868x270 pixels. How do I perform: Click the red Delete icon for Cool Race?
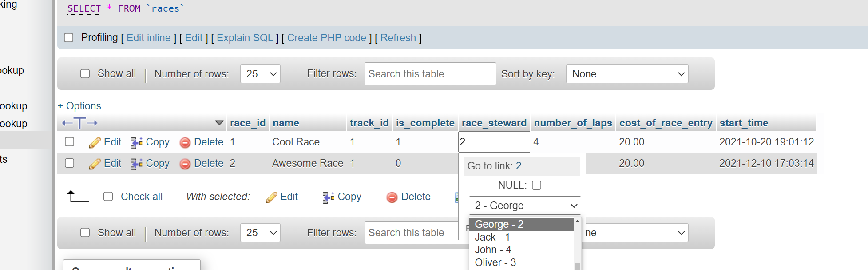click(x=185, y=142)
